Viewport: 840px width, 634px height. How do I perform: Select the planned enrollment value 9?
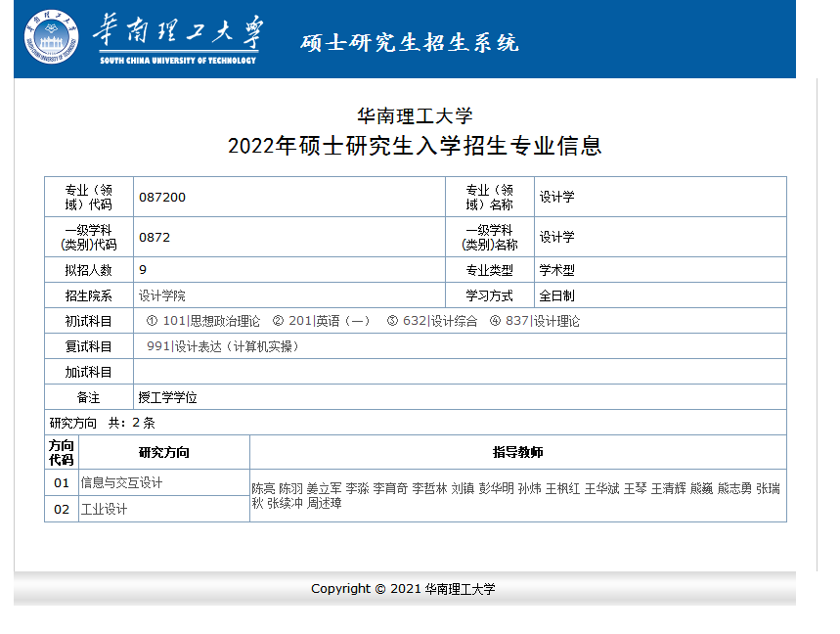(143, 270)
